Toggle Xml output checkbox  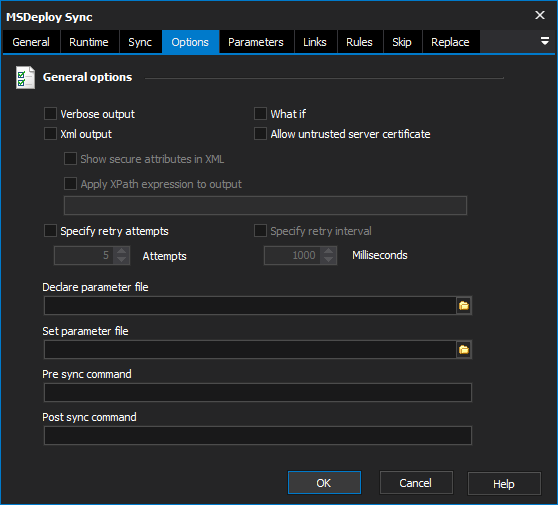(x=50, y=134)
